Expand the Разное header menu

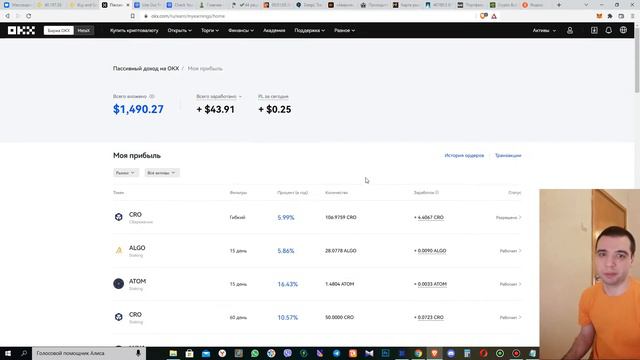click(x=344, y=31)
